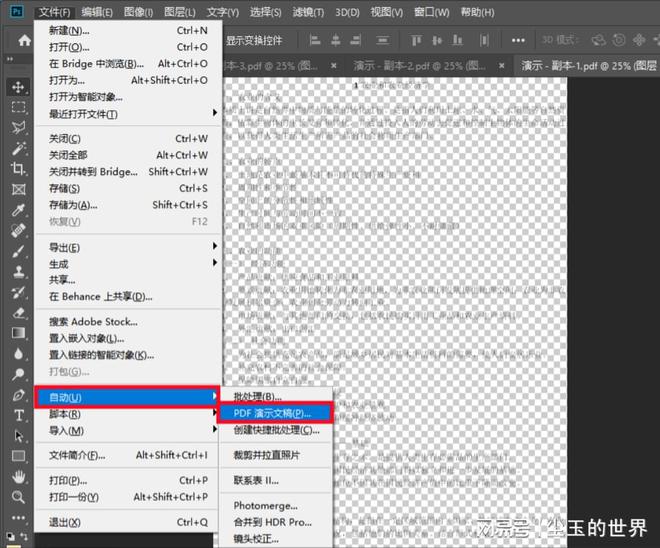
Task: Choose 退出(X) menu entry
Action: click(128, 522)
